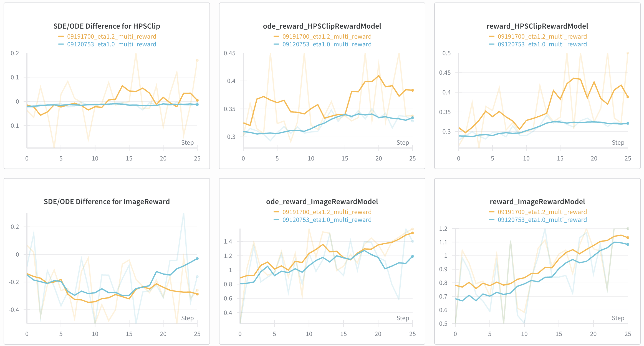This screenshot has height=346, width=644.
Task: Click 'Step' axis label in ode_reward_HPSClipRewardModel chart
Action: click(x=403, y=143)
